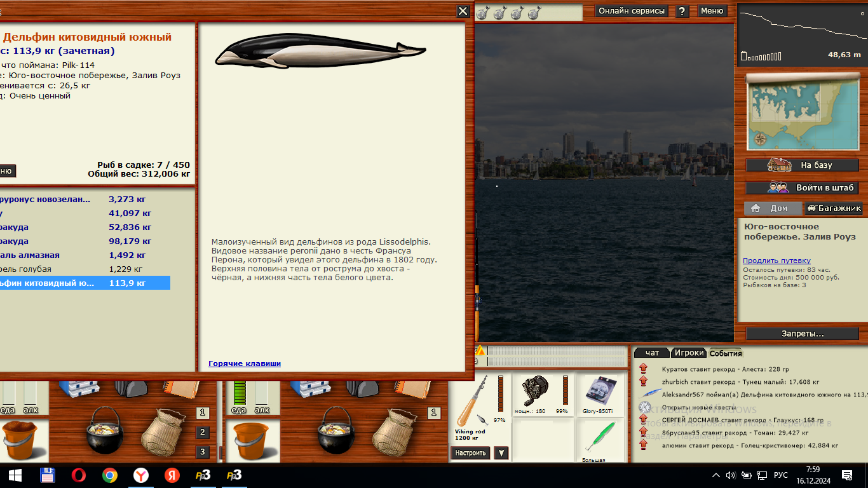Viewport: 868px width, 488px height.
Task: Open the Меню dropdown
Action: point(712,11)
